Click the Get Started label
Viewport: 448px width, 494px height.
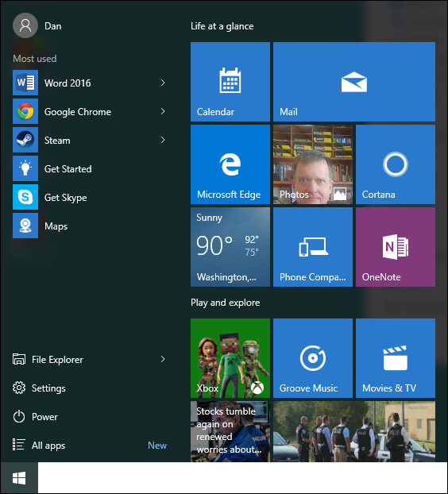point(68,169)
